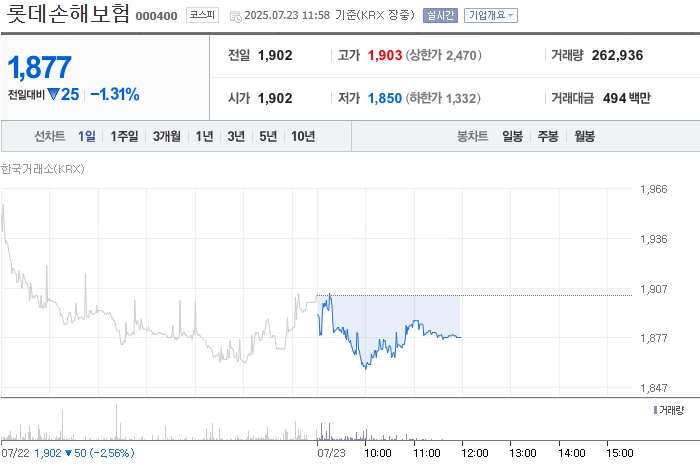Click the 한국거래소(KRX) label
Image resolution: width=700 pixels, height=465 pixels.
(43, 169)
